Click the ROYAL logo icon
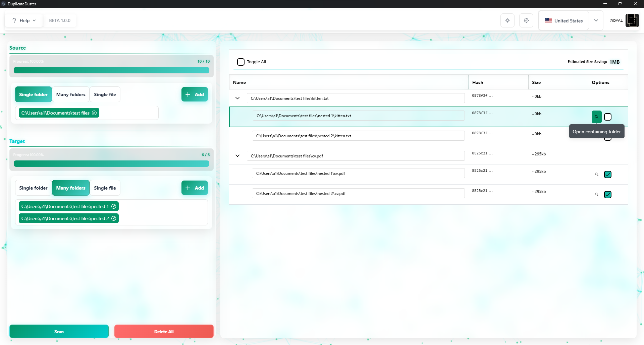 [x=632, y=20]
